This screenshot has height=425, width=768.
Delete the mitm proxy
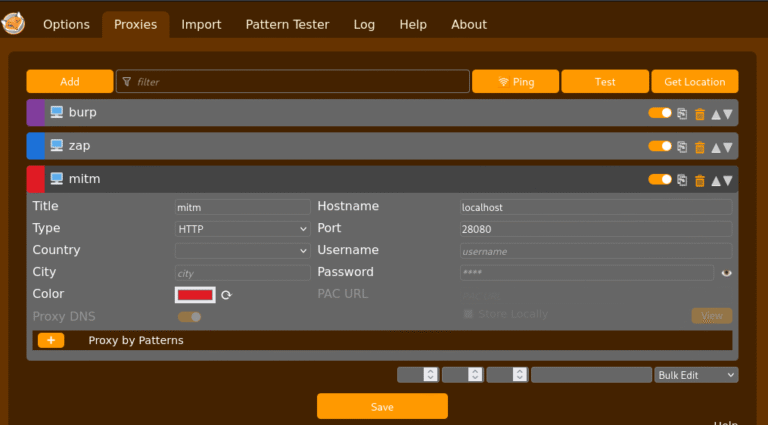tap(700, 181)
